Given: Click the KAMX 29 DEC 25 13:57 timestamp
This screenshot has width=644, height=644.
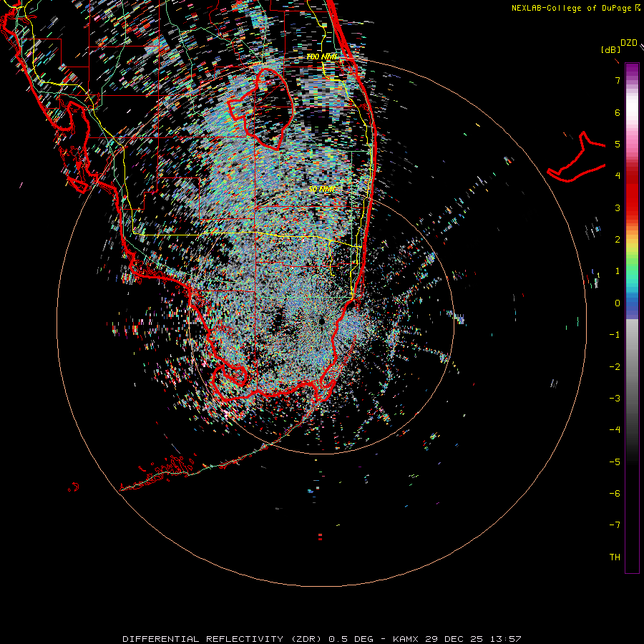Looking at the screenshot, I should [x=457, y=639].
